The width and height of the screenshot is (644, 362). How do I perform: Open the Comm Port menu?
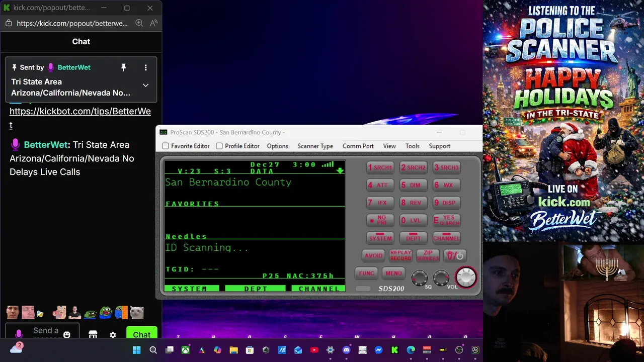coord(358,146)
